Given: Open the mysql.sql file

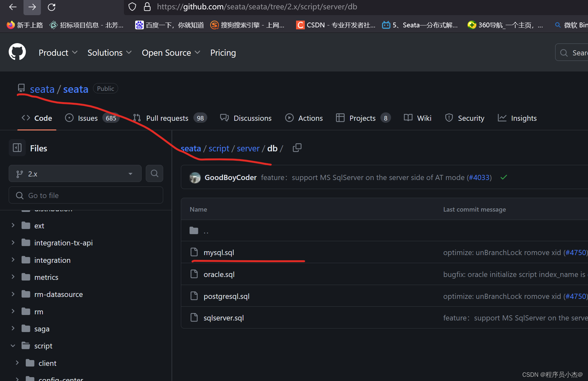Looking at the screenshot, I should (219, 252).
